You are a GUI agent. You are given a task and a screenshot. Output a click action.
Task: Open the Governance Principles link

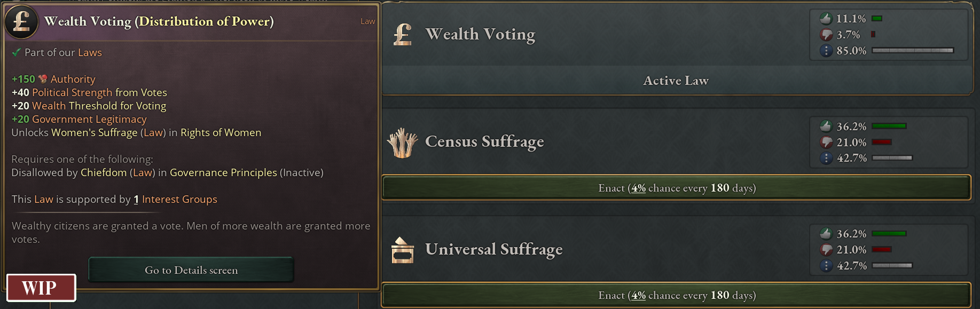pos(223,172)
